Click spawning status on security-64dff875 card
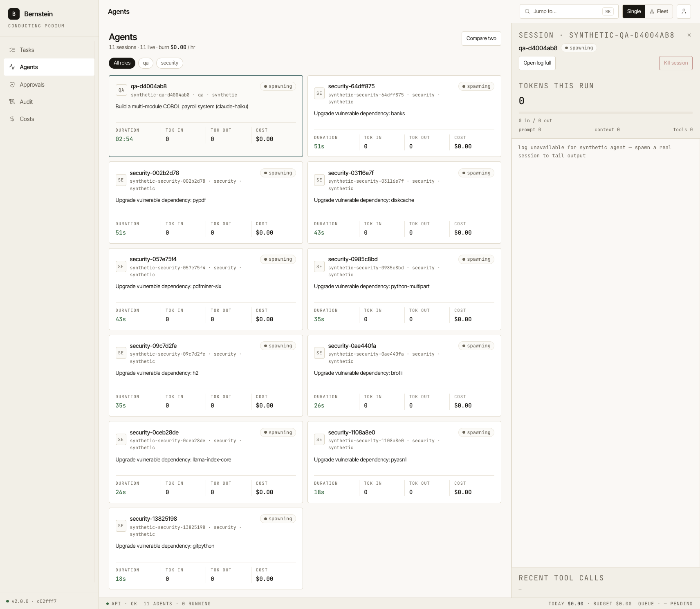 pos(476,86)
